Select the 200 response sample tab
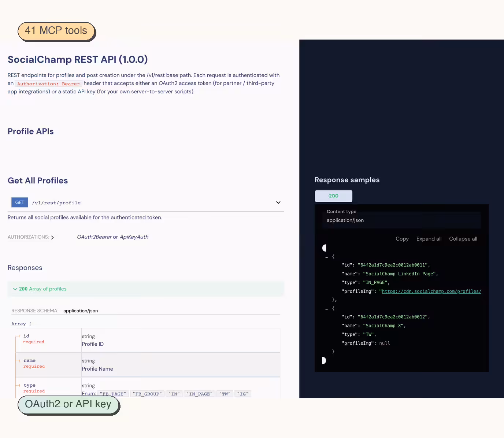Viewport: 504px width, 438px height. (x=334, y=196)
